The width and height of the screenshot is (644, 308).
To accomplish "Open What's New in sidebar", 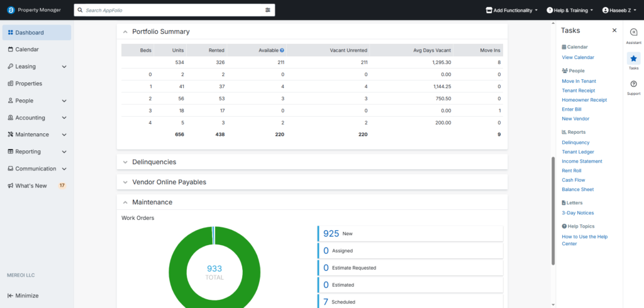I will point(37,185).
